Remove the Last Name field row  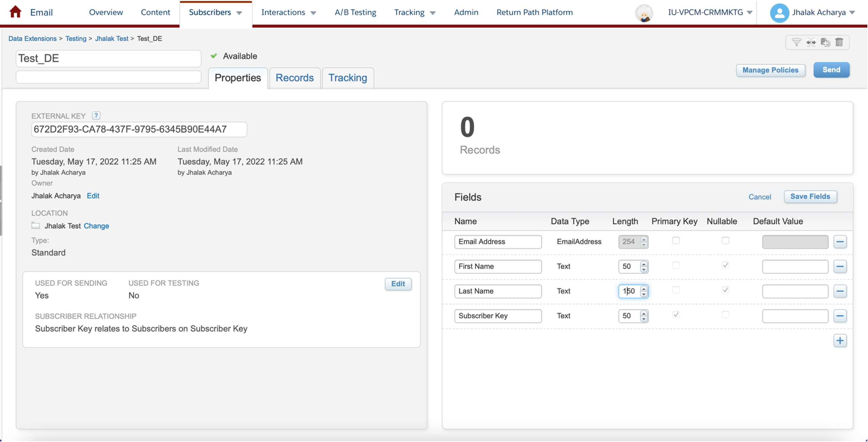click(x=840, y=291)
